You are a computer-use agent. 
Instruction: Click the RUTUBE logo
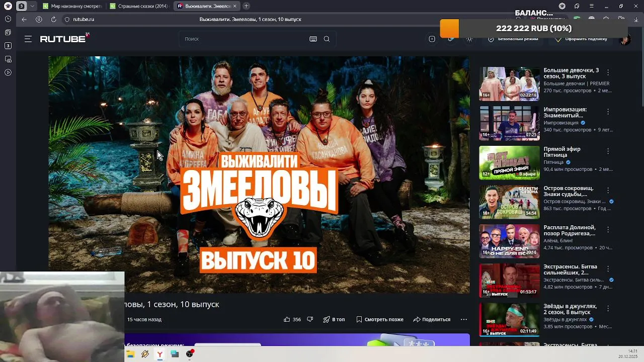64,38
